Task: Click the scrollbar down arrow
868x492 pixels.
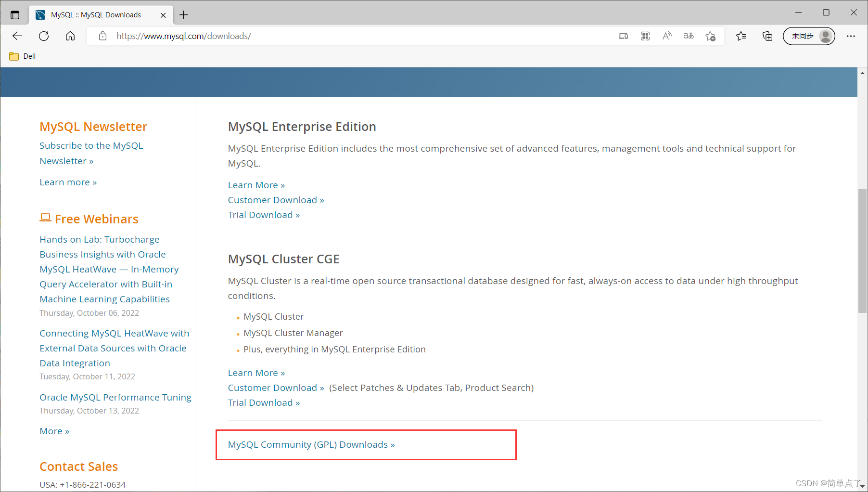Action: point(862,486)
